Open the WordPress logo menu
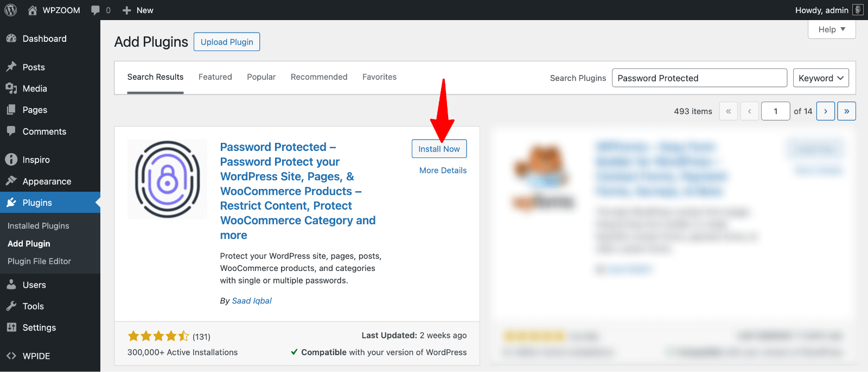868x372 pixels. (11, 10)
